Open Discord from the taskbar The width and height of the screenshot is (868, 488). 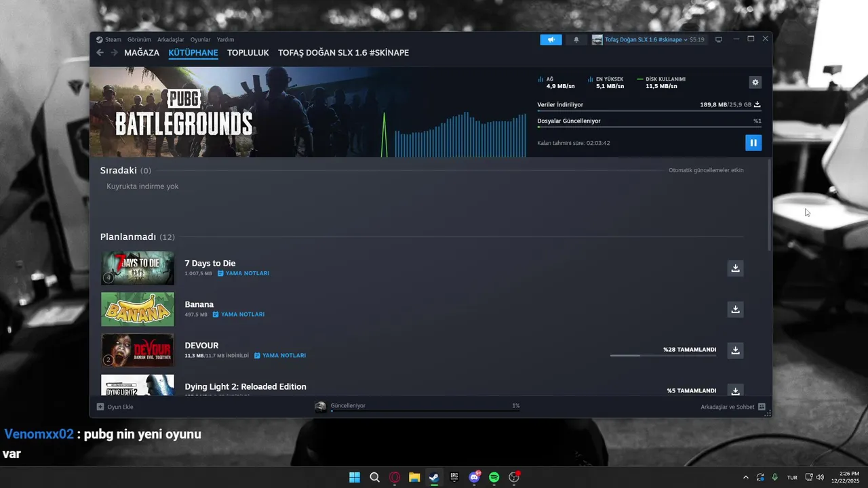click(474, 477)
